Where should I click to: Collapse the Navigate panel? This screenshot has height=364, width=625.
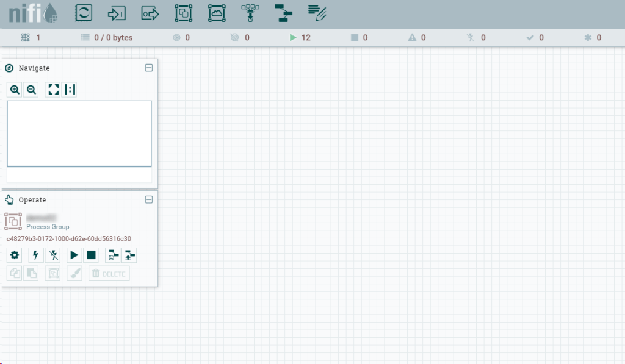[148, 68]
